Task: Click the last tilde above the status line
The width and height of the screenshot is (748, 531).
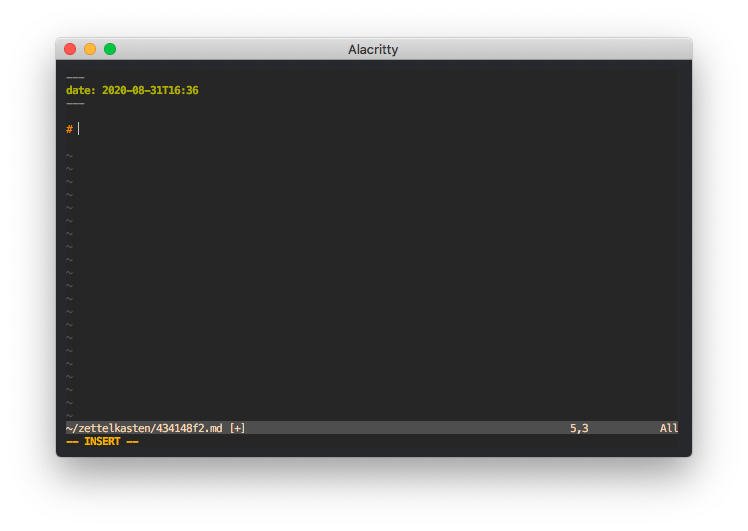Action: coord(69,415)
